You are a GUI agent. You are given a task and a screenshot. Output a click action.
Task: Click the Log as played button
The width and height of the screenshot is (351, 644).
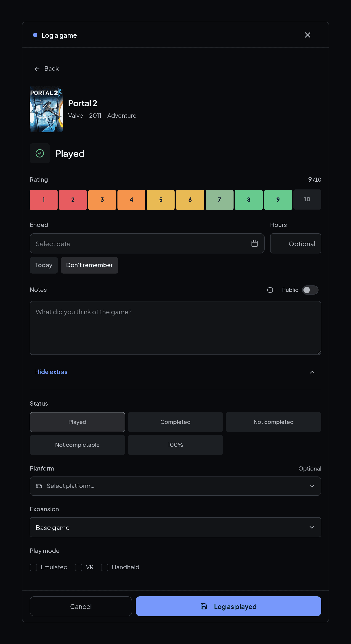[229, 606]
